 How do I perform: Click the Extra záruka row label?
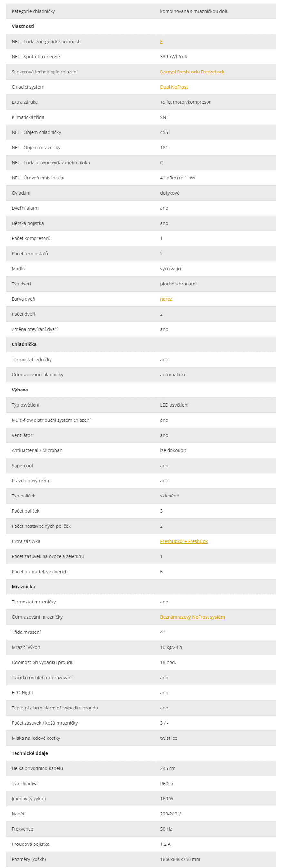pos(24,102)
